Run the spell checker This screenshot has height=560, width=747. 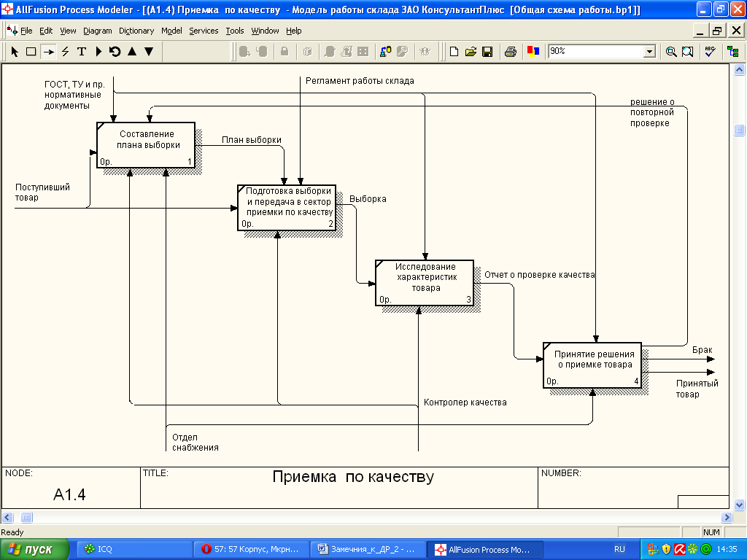click(710, 52)
